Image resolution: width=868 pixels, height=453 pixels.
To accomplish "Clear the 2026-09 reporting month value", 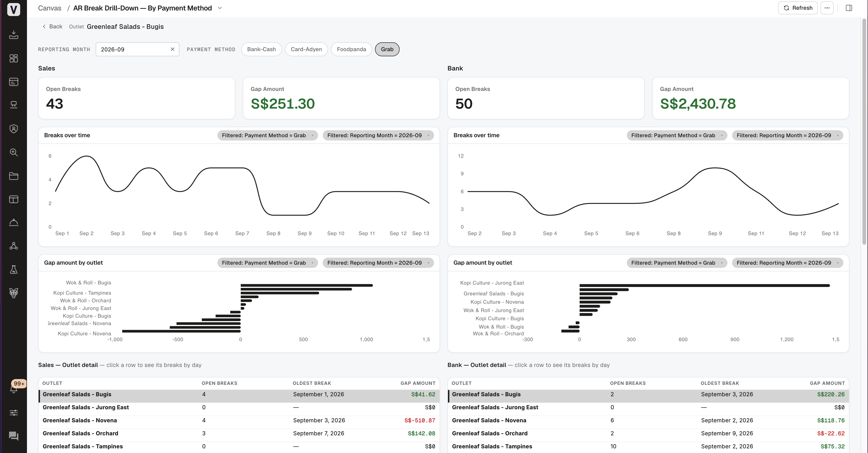I will point(172,49).
